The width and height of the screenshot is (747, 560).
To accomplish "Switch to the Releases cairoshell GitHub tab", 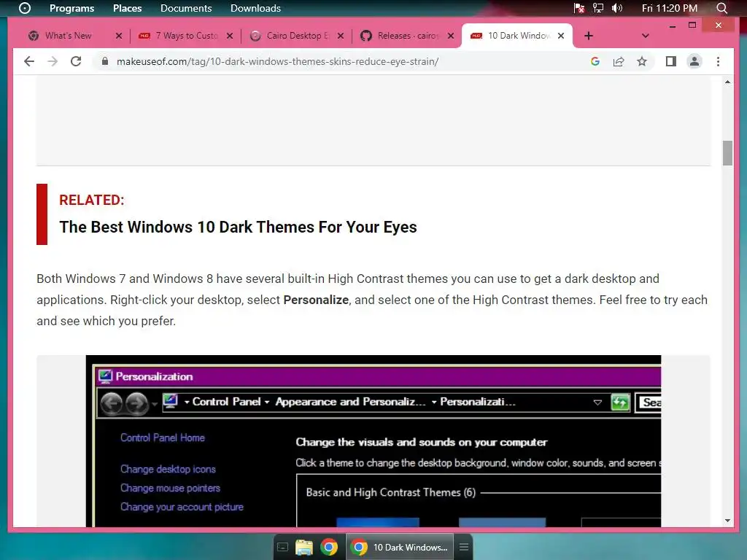I will point(408,36).
